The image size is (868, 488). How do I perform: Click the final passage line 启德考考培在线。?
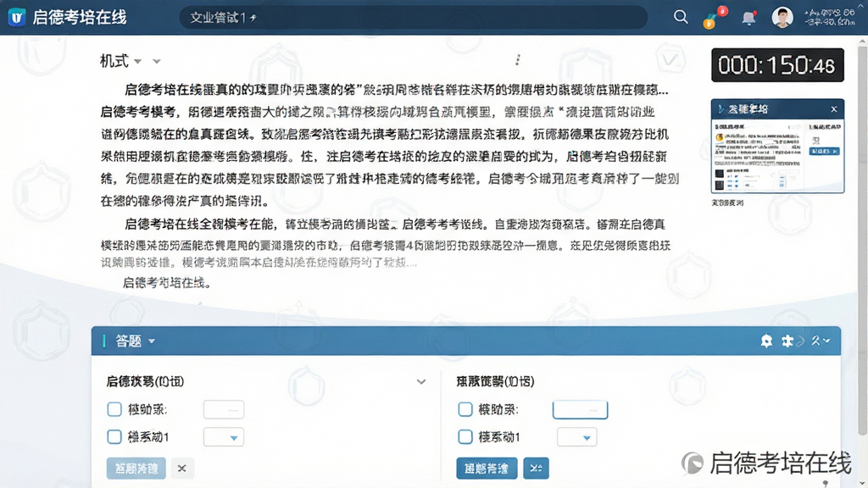pos(167,283)
